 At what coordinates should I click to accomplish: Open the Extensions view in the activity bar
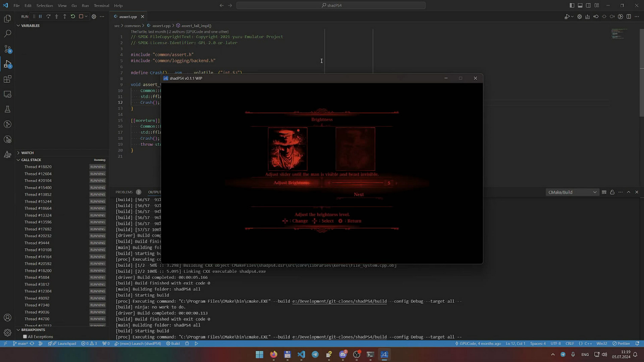7,79
